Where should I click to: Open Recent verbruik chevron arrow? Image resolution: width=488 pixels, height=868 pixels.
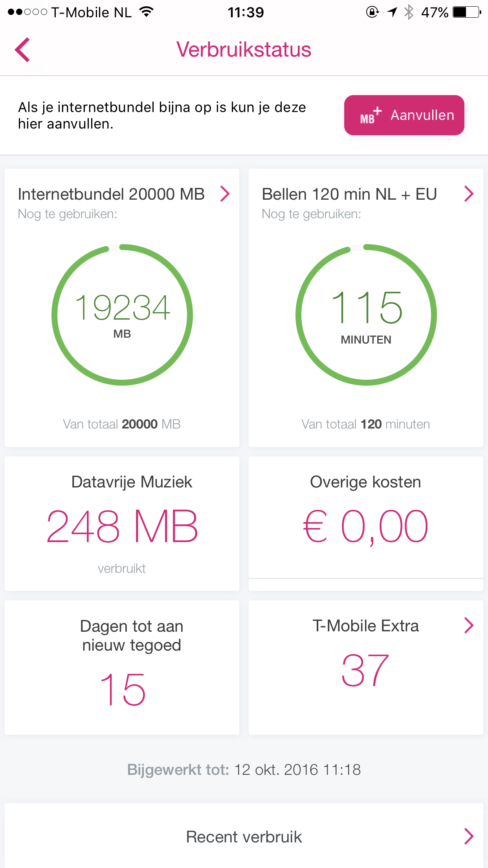point(468,836)
